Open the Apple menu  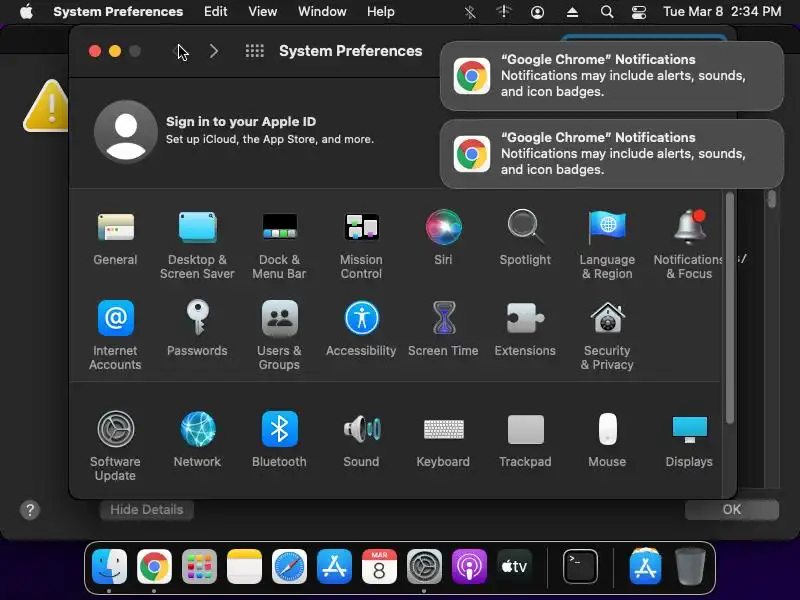click(x=27, y=11)
